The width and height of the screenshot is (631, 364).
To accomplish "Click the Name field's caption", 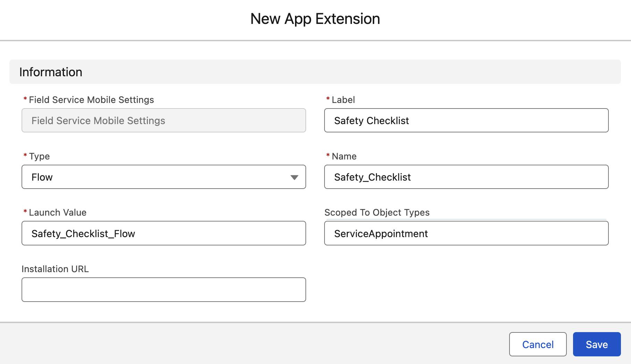I will [344, 156].
